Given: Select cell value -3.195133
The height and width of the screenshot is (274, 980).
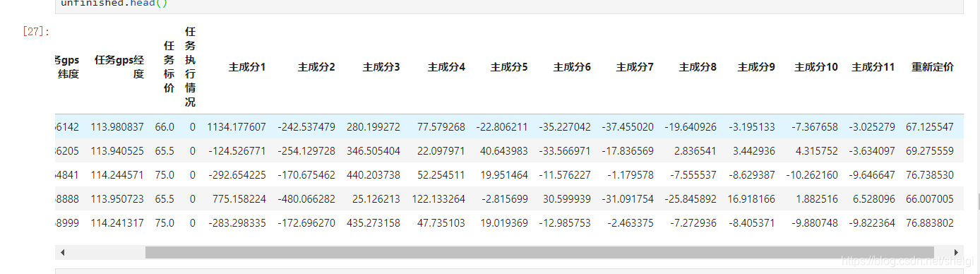Looking at the screenshot, I should [751, 127].
